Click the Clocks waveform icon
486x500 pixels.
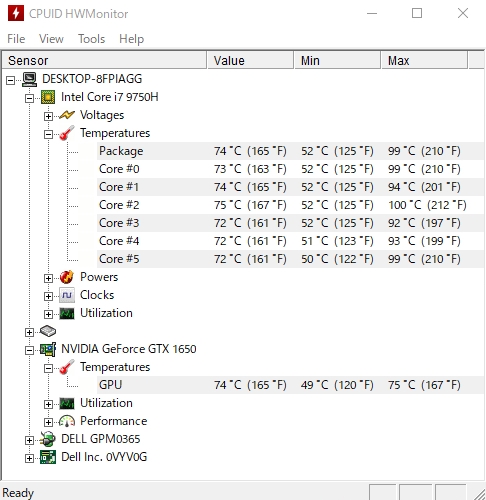click(67, 295)
